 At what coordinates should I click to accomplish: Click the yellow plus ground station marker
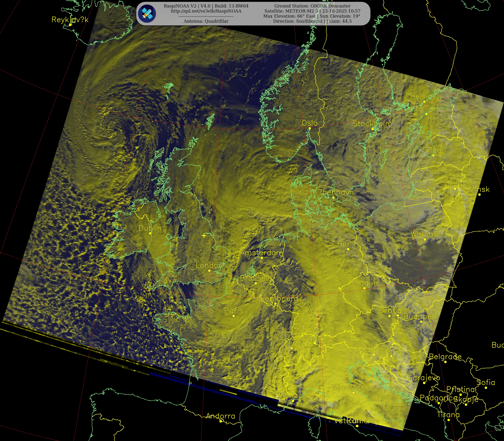204,236
